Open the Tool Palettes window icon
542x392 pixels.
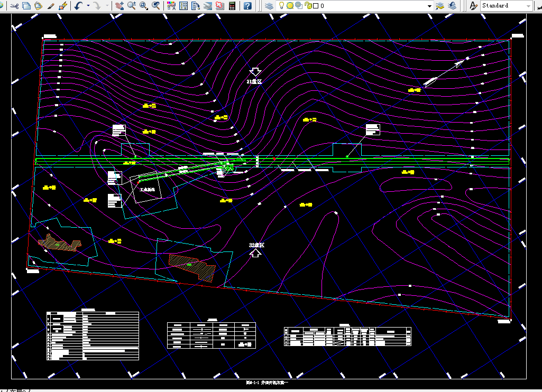[196, 6]
